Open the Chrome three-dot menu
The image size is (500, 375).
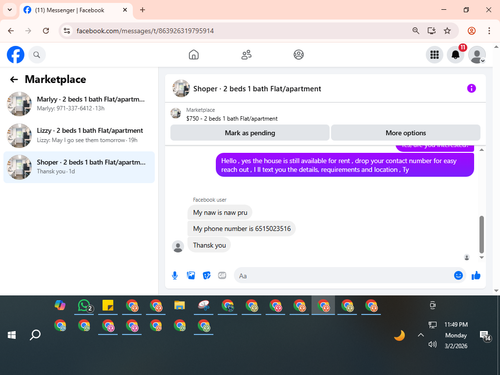point(489,31)
